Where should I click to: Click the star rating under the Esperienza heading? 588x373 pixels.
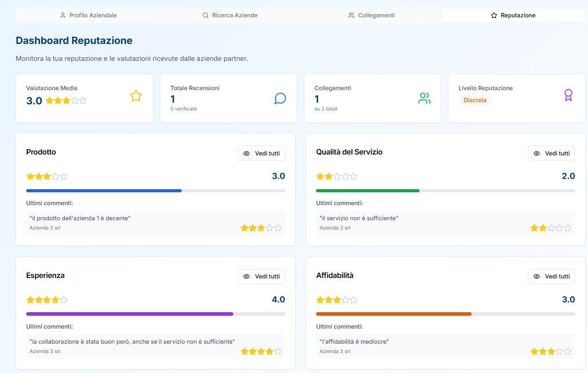(47, 300)
